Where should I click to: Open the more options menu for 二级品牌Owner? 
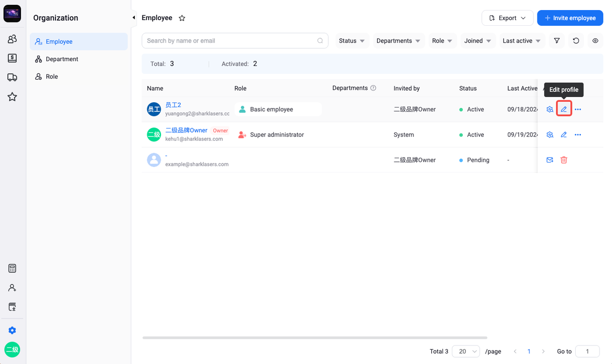pos(578,135)
